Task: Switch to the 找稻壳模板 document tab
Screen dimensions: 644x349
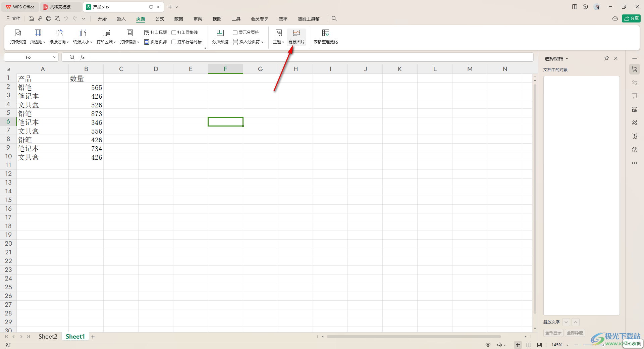Action: [x=60, y=7]
